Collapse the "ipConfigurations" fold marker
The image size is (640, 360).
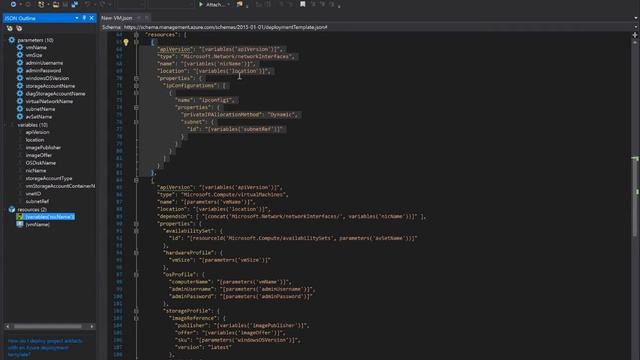point(136,86)
